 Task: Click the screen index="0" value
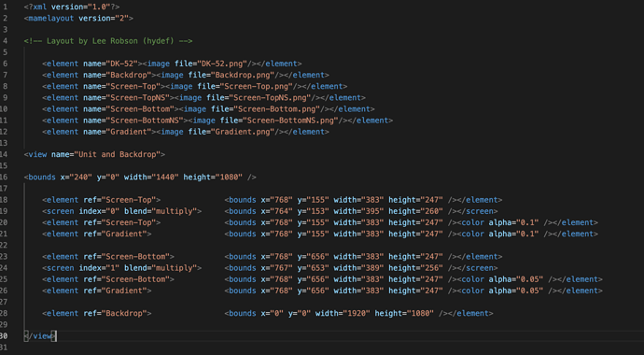coord(113,211)
